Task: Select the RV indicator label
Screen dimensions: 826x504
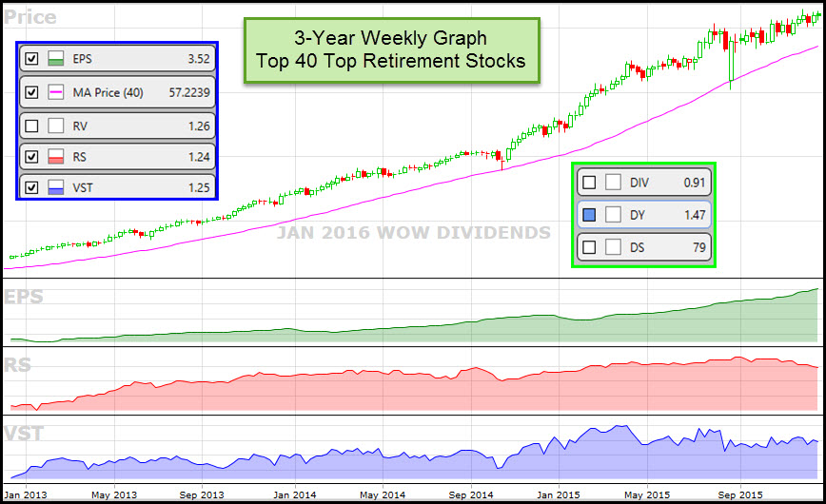Action: [80, 126]
